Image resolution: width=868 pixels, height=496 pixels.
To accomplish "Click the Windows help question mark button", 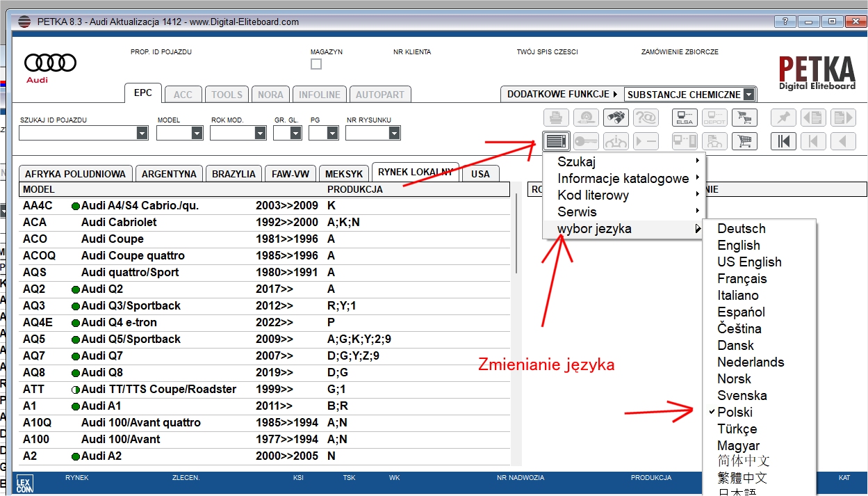I will (x=785, y=22).
